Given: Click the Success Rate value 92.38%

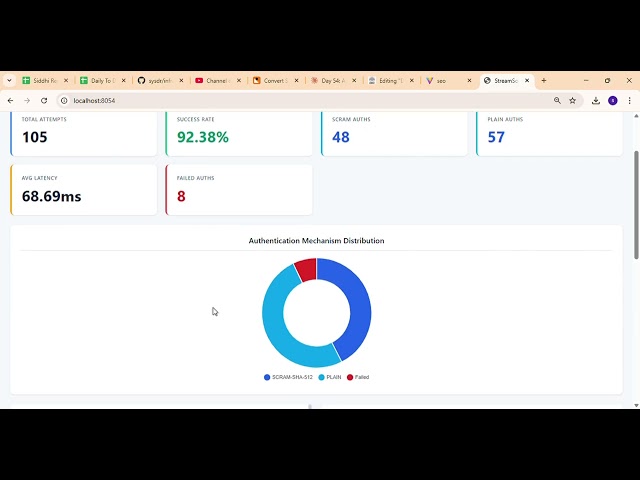Looking at the screenshot, I should [x=203, y=137].
